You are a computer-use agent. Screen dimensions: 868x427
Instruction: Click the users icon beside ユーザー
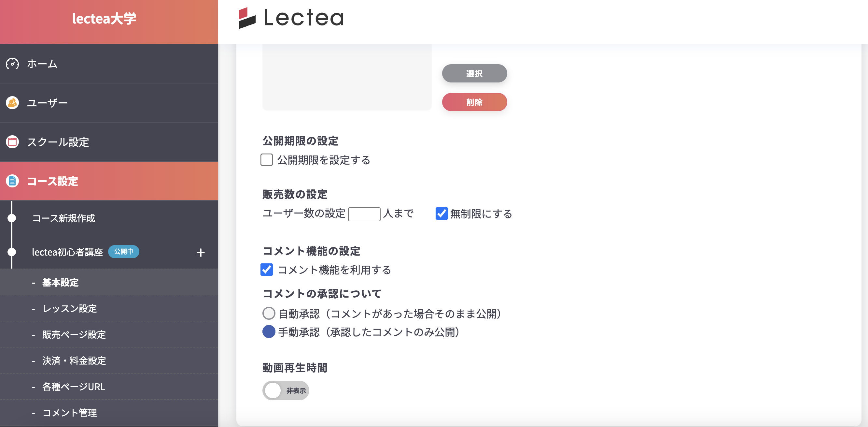[12, 103]
